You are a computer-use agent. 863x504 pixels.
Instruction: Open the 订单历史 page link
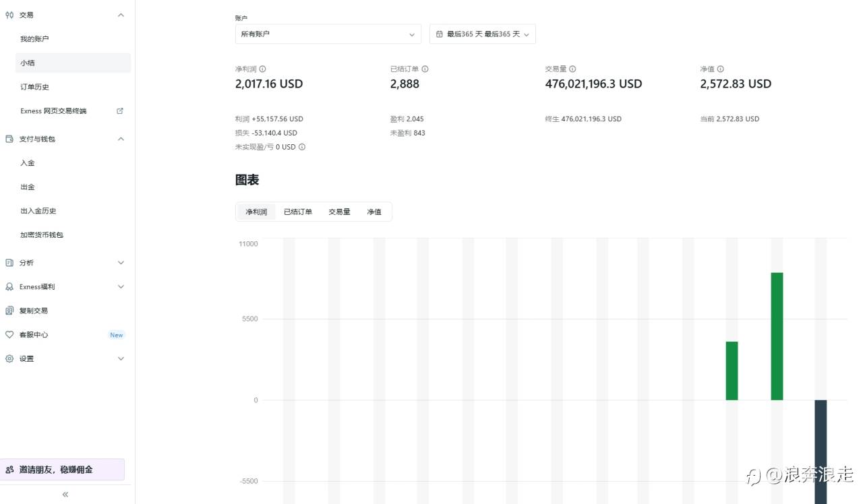pyautogui.click(x=34, y=87)
